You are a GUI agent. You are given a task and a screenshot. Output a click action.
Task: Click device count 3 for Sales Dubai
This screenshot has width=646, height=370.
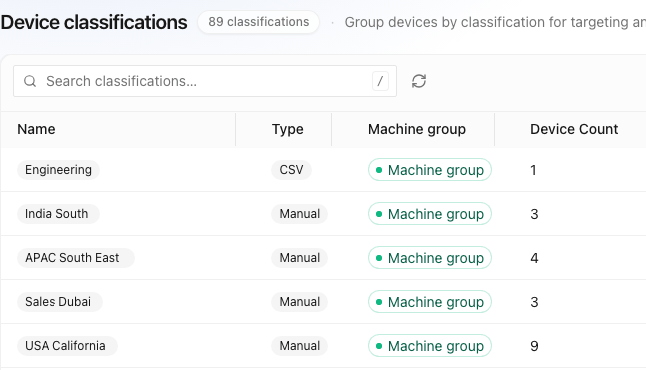(534, 302)
